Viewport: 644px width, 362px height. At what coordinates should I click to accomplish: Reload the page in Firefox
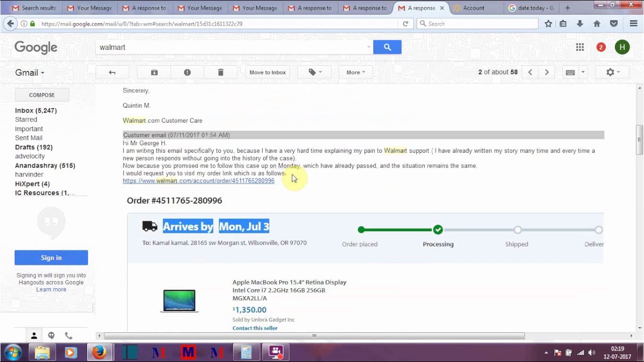point(405,24)
